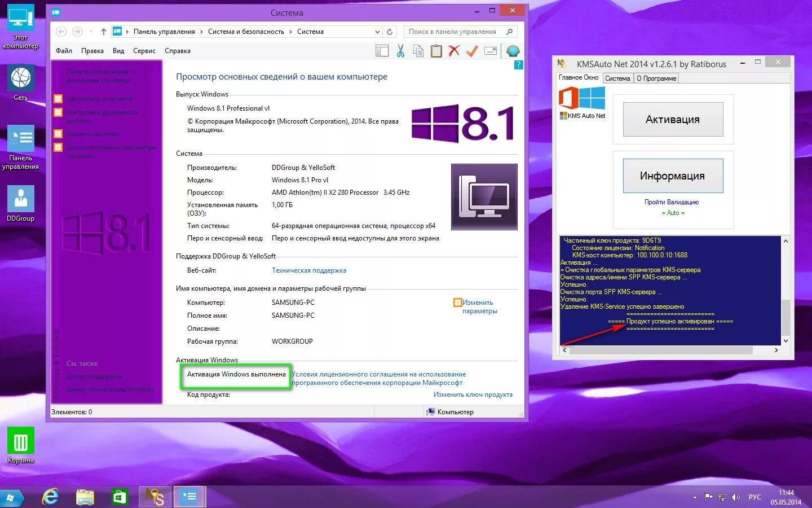The width and height of the screenshot is (812, 508).
Task: Click the red X delete toolbar icon
Action: [x=454, y=51]
